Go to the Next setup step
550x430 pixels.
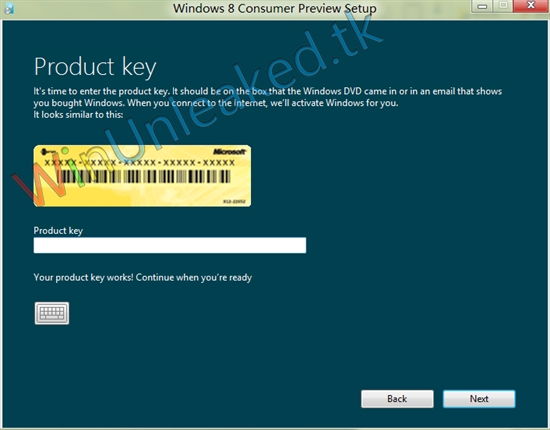point(479,399)
